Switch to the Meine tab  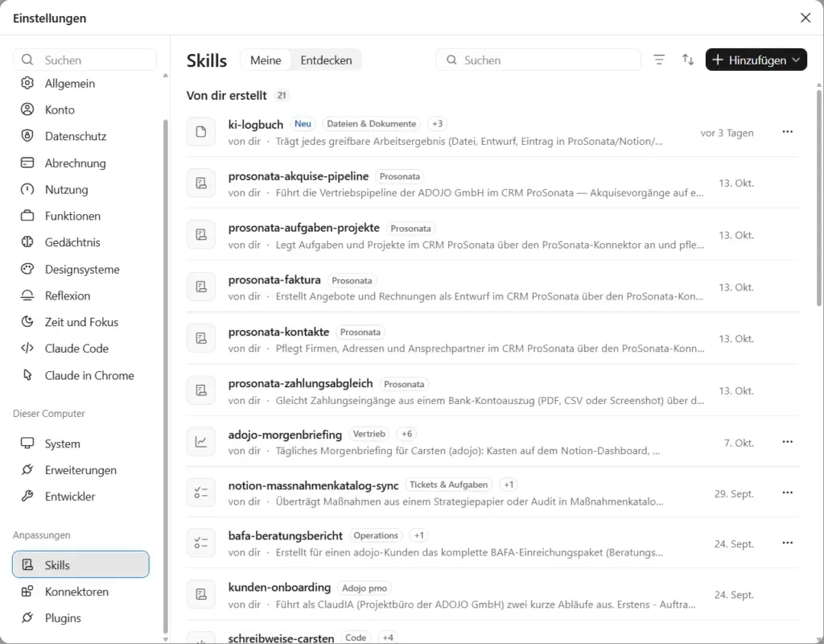point(266,60)
